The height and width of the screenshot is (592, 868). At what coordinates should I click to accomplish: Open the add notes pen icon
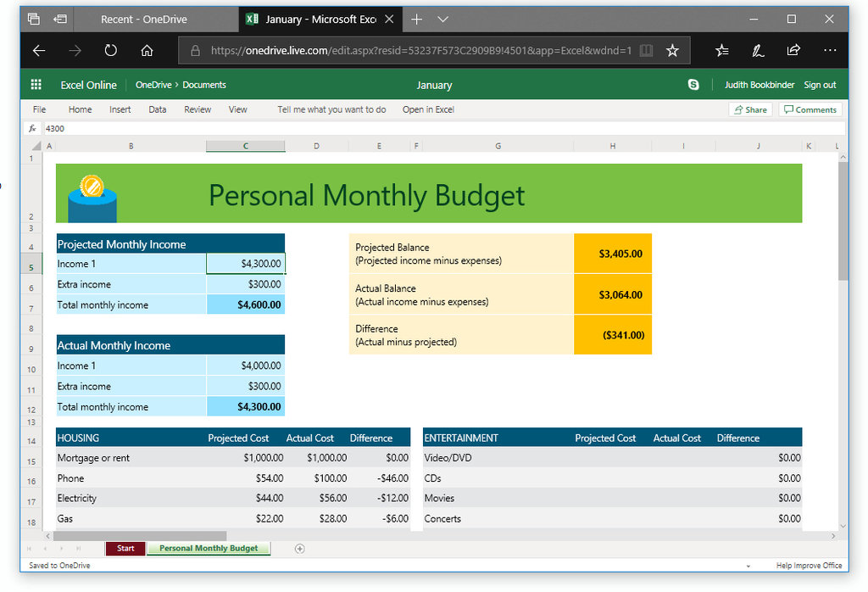(758, 50)
